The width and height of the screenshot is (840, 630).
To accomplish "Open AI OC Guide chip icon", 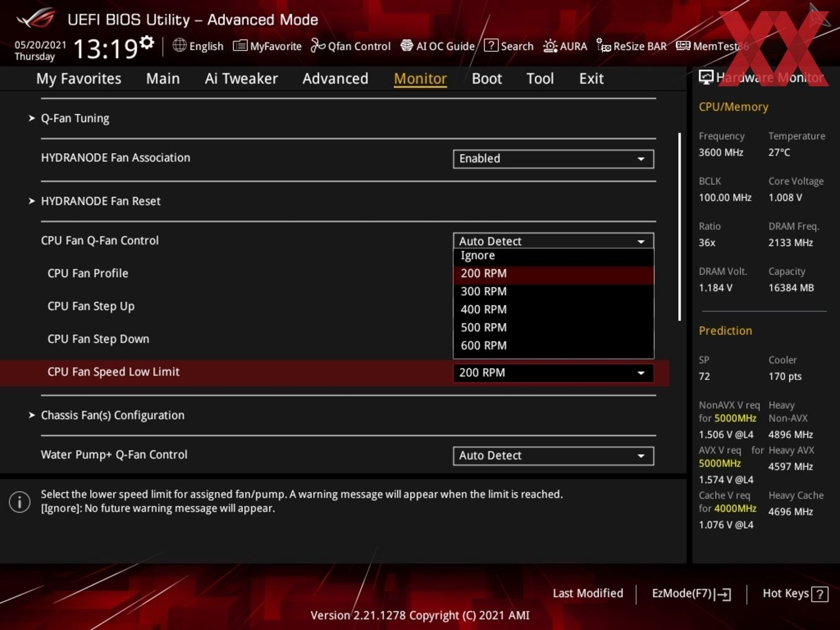I will click(x=406, y=46).
